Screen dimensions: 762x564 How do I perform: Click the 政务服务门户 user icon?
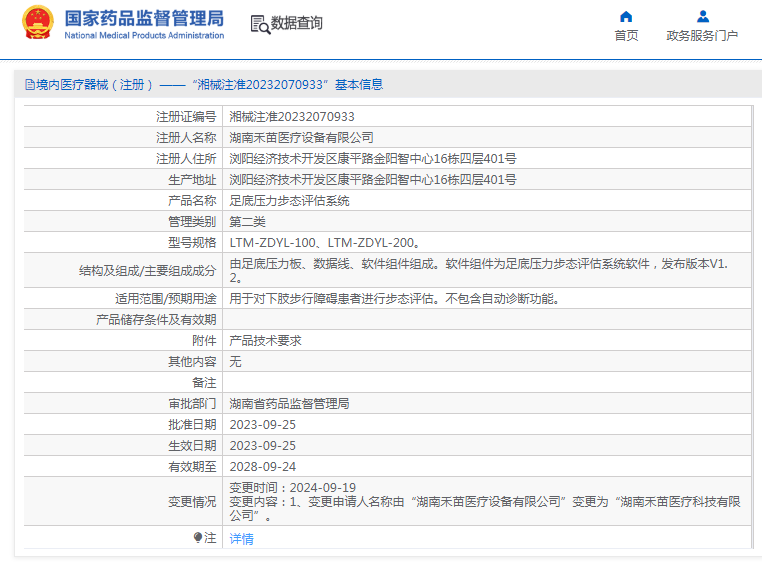click(x=703, y=17)
